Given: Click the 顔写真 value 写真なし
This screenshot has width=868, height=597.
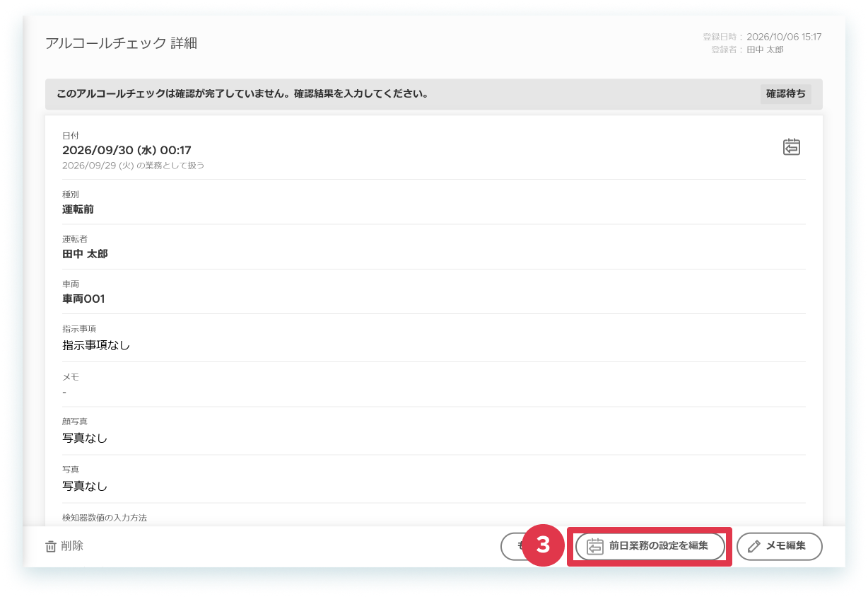Looking at the screenshot, I should click(85, 438).
